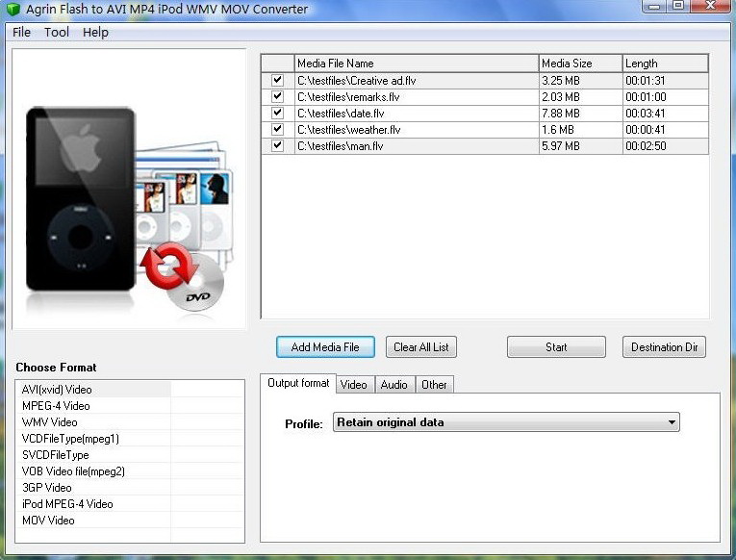This screenshot has width=736, height=560.
Task: Open the File menu
Action: [x=21, y=32]
